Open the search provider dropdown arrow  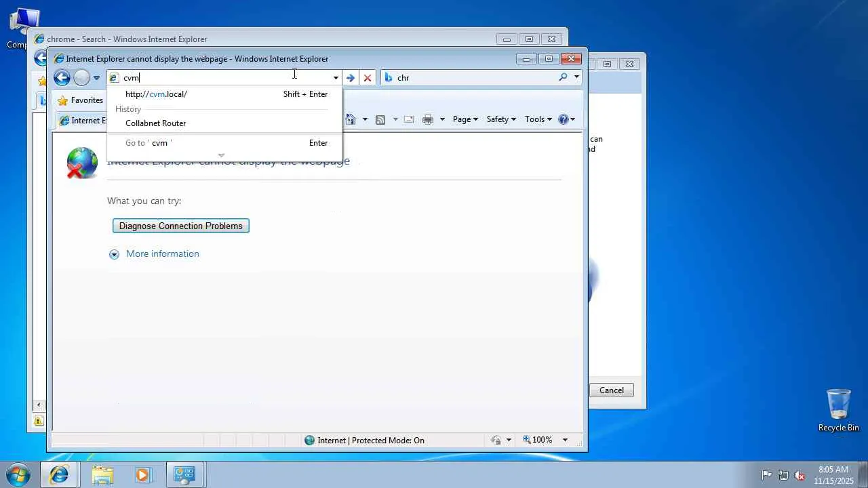point(576,77)
